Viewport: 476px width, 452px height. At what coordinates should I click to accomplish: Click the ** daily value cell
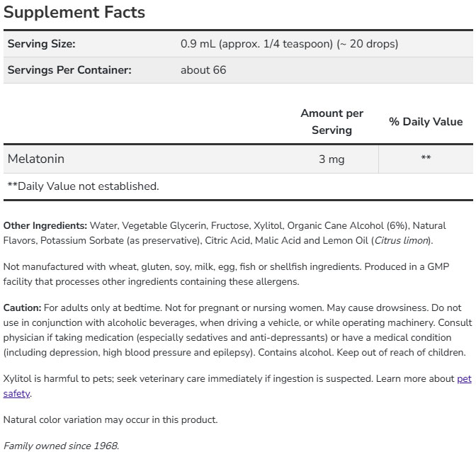[426, 159]
